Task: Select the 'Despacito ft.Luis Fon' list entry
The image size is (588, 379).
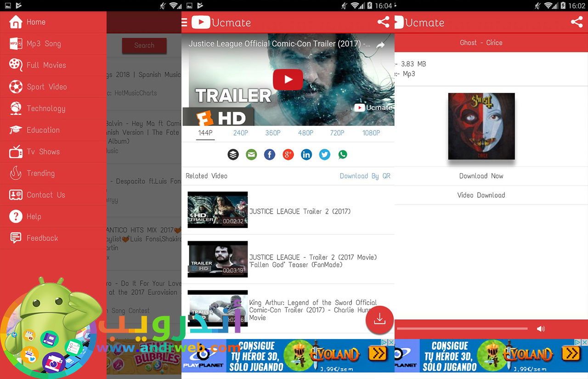Action: pos(144,191)
